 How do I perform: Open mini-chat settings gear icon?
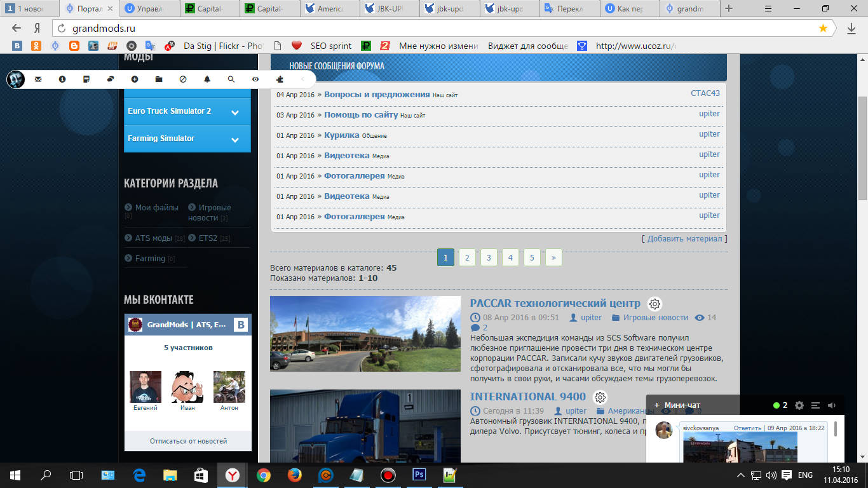coord(799,405)
